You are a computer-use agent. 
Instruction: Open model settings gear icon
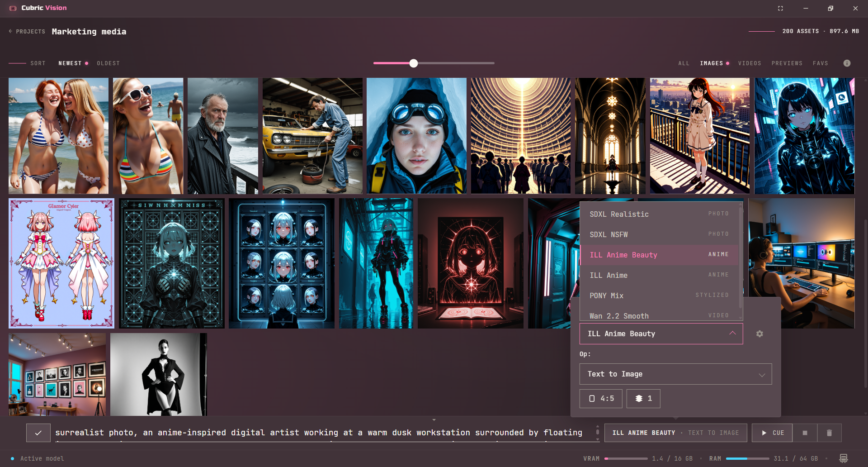(x=759, y=334)
